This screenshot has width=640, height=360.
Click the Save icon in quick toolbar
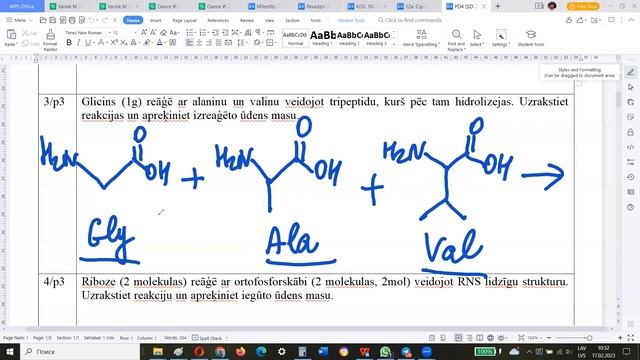tap(53, 20)
